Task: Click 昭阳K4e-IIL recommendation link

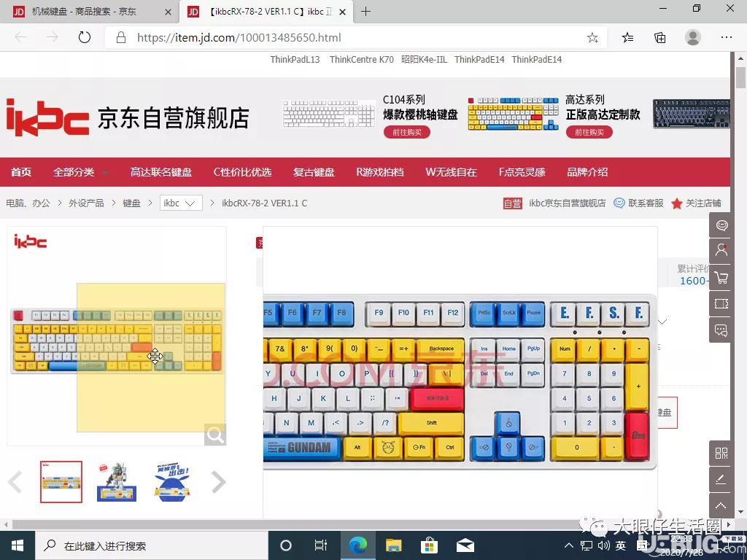Action: [424, 60]
